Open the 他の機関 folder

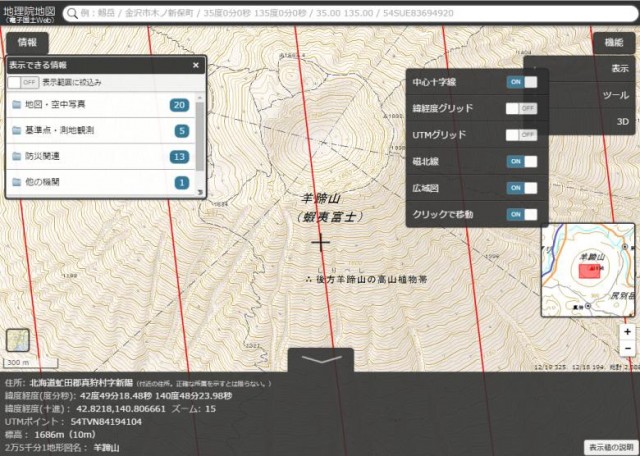[x=101, y=182]
